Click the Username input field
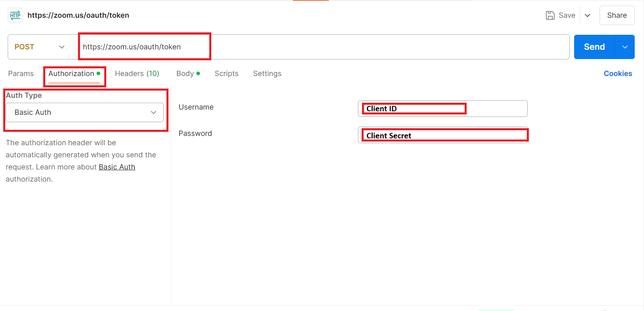The height and width of the screenshot is (311, 644). [x=443, y=108]
